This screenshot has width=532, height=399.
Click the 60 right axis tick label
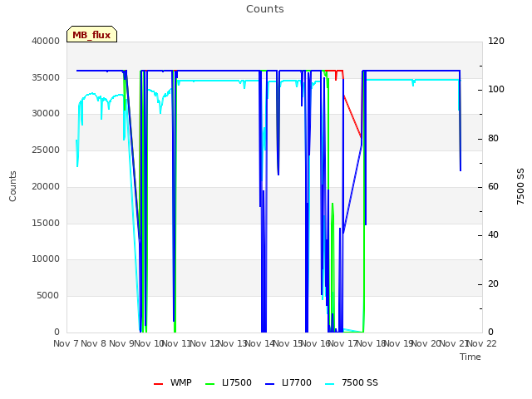click(x=493, y=186)
